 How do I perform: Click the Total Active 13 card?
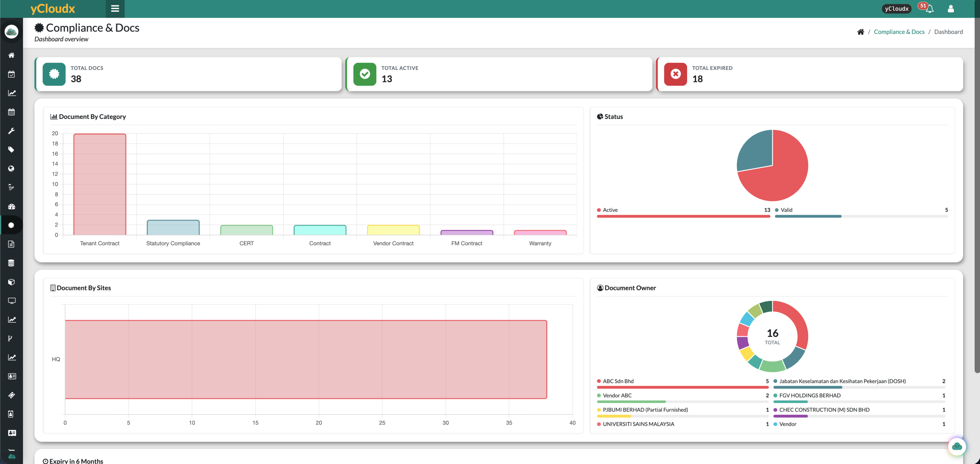tap(499, 74)
